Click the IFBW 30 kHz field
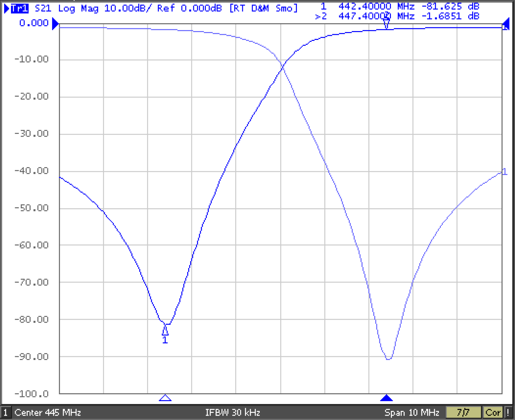This screenshot has width=515, height=420. point(233,412)
